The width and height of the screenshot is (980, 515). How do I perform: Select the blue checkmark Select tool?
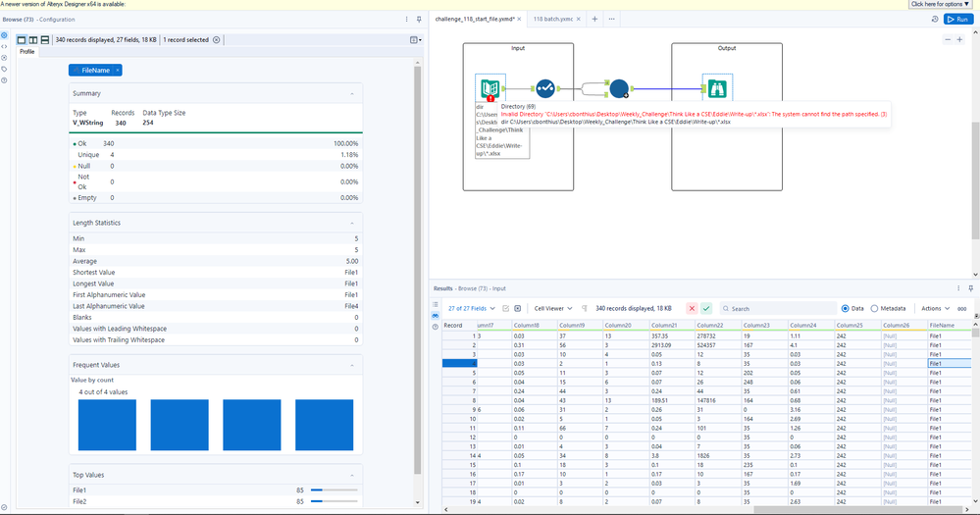(x=545, y=89)
